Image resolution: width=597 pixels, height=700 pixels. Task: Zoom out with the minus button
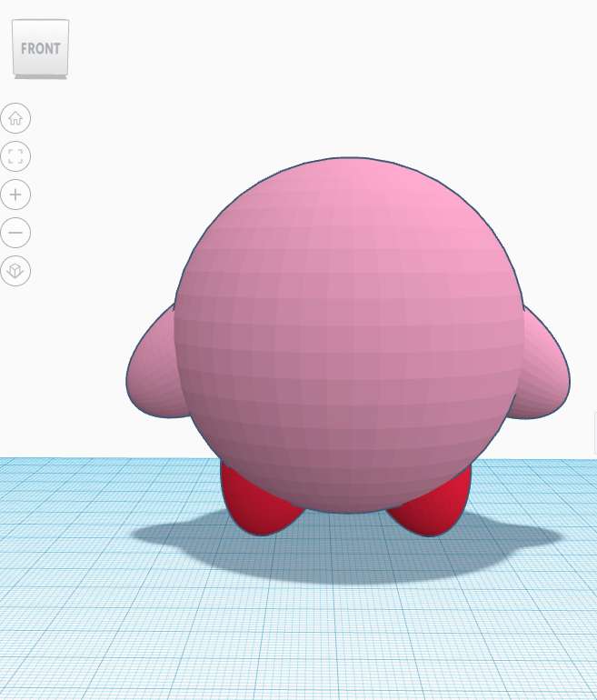(x=15, y=233)
